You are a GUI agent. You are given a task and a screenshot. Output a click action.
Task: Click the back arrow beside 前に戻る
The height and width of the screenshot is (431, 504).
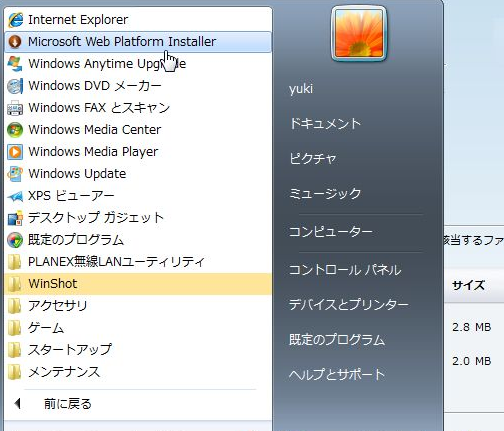tap(18, 404)
